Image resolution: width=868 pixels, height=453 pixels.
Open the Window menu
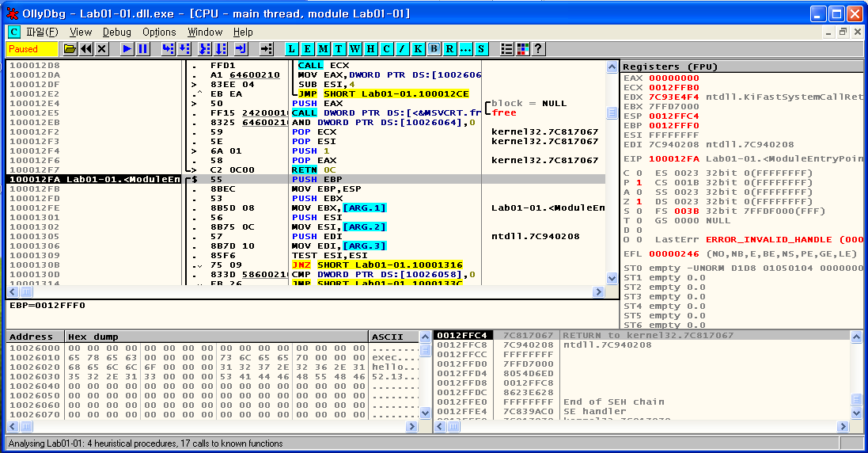click(x=205, y=32)
